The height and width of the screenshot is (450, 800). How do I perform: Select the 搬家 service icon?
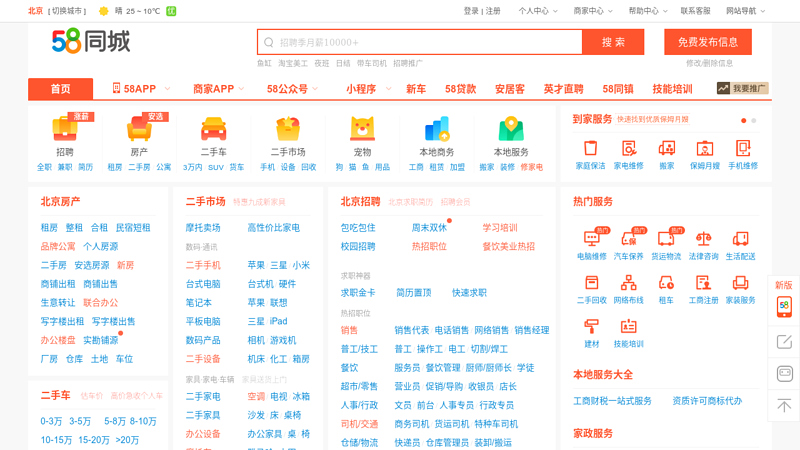[667, 148]
